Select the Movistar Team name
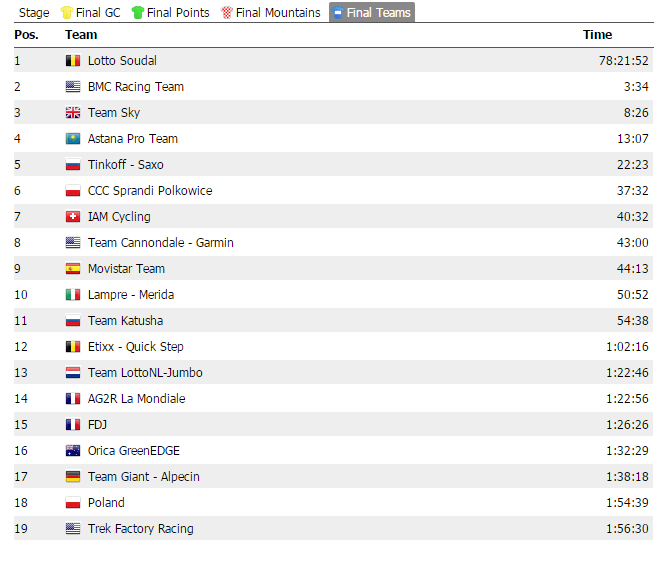 point(126,268)
